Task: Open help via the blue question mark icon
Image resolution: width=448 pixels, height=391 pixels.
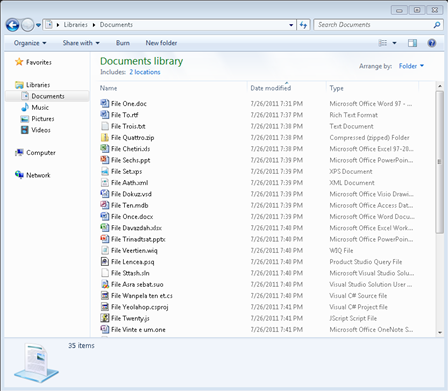Action: 432,43
